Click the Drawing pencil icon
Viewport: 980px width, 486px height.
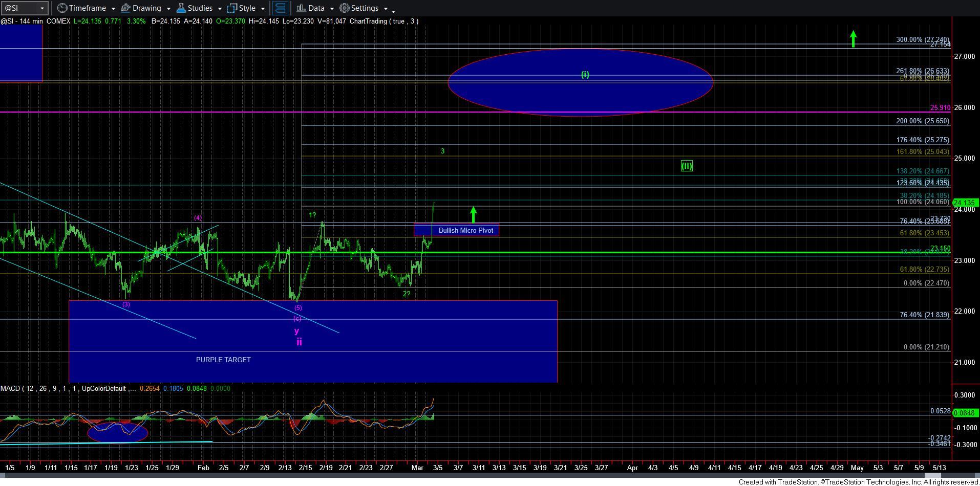pyautogui.click(x=125, y=8)
